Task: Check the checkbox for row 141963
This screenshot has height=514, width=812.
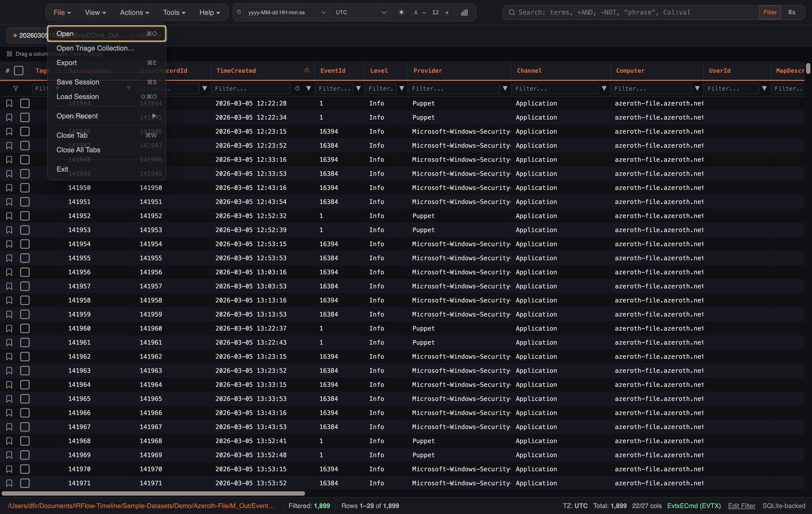Action: tap(25, 370)
